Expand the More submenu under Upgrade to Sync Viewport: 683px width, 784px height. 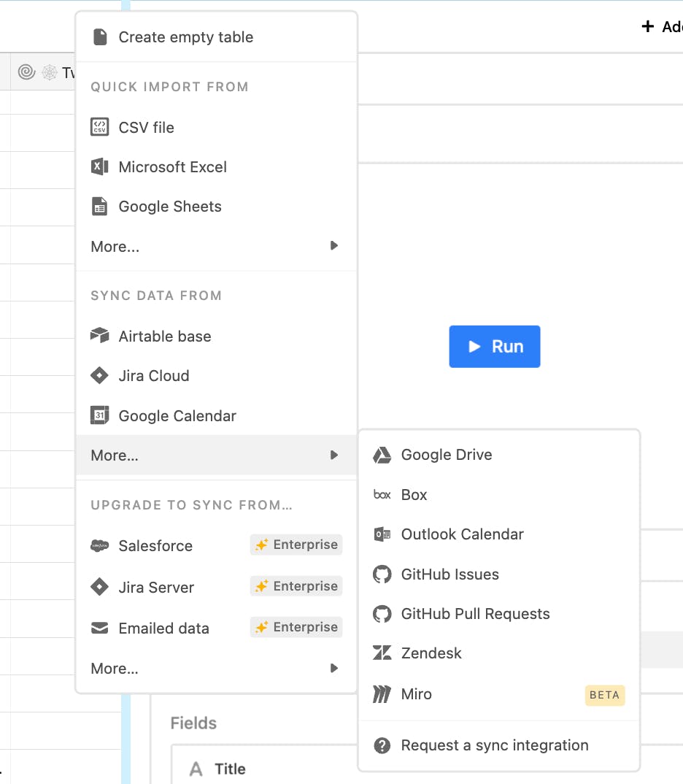pyautogui.click(x=216, y=668)
